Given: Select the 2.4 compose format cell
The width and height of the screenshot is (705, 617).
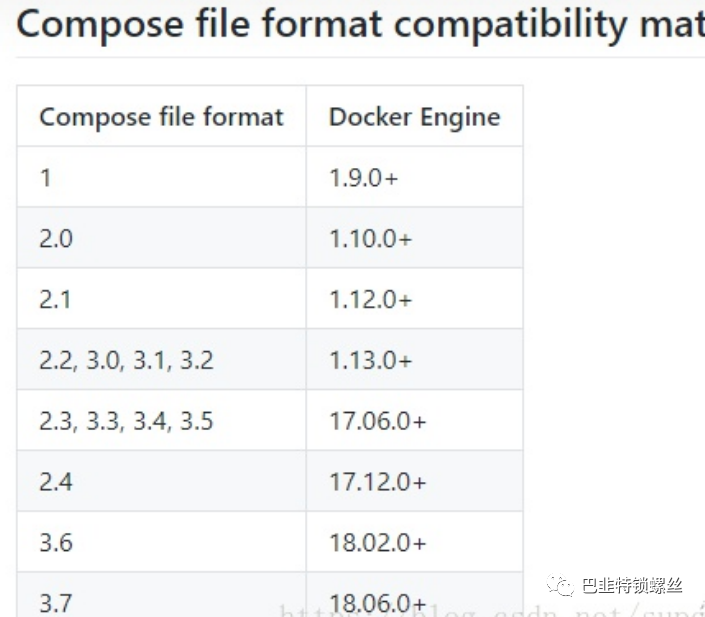Looking at the screenshot, I should [161, 480].
